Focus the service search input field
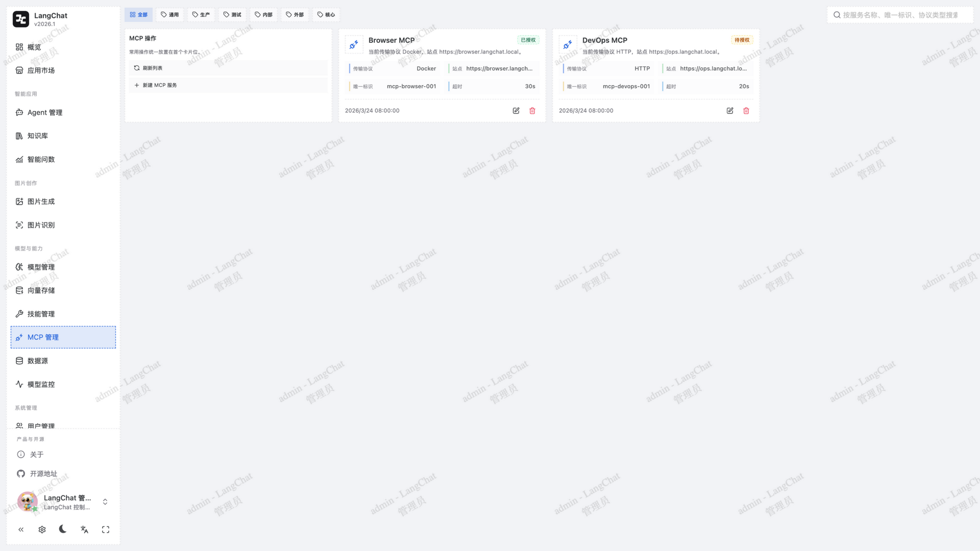 pos(900,15)
